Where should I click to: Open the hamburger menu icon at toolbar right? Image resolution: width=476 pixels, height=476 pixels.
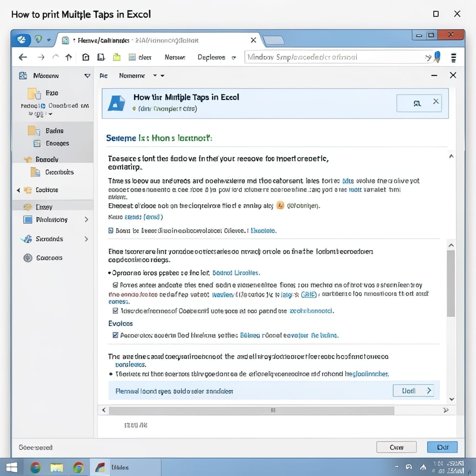(454, 57)
